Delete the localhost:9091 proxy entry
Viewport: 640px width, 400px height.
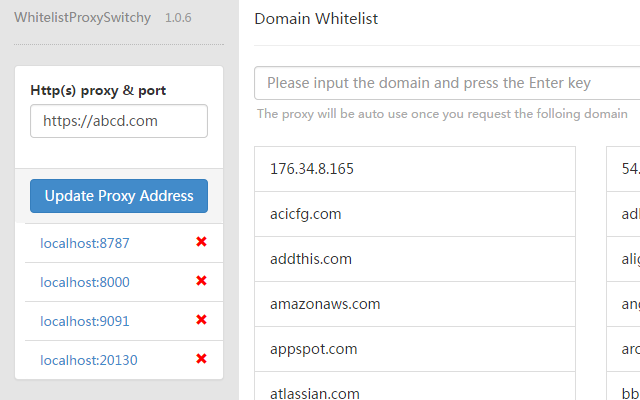coord(201,320)
